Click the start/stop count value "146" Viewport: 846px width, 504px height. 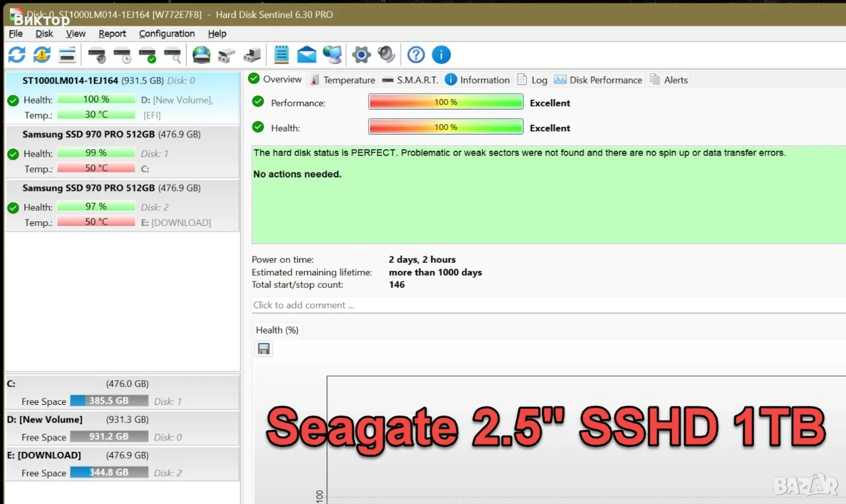[x=397, y=285]
